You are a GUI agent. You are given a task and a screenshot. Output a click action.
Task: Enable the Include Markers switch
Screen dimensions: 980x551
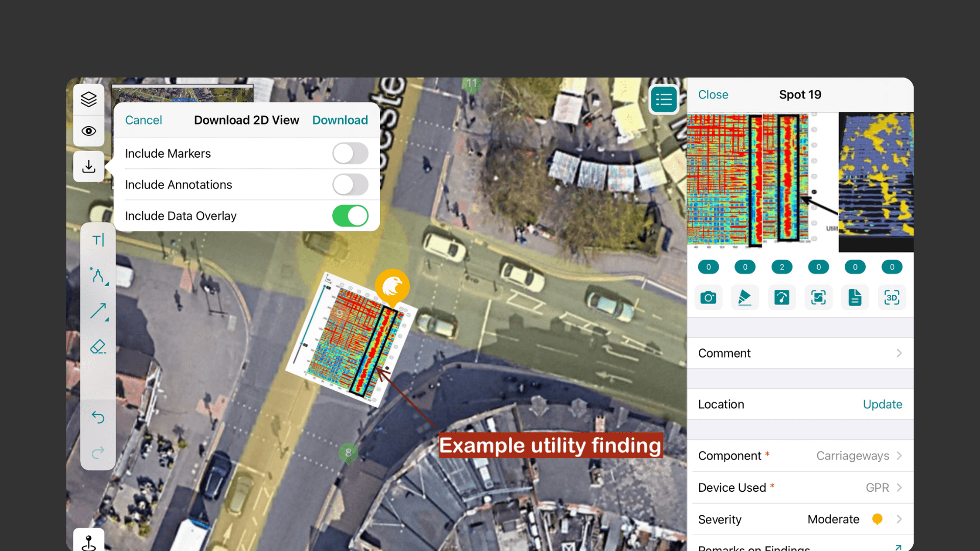coord(350,154)
